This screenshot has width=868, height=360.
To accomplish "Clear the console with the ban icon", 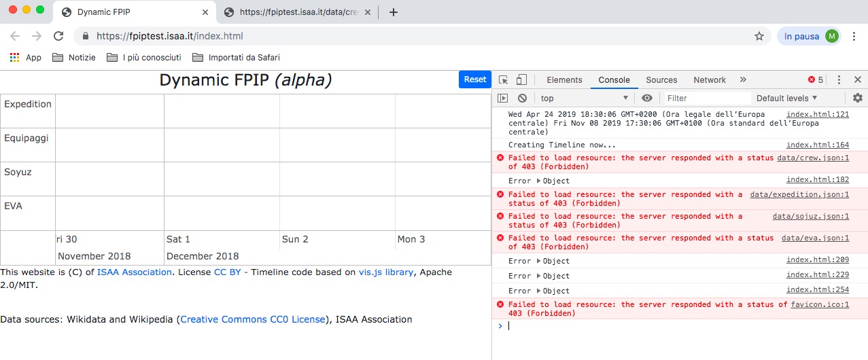I will coord(522,98).
